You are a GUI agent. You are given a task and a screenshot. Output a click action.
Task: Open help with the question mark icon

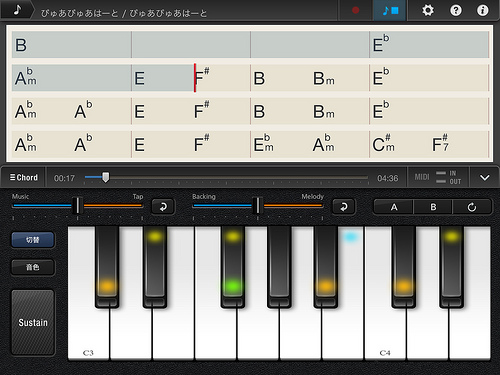click(456, 10)
